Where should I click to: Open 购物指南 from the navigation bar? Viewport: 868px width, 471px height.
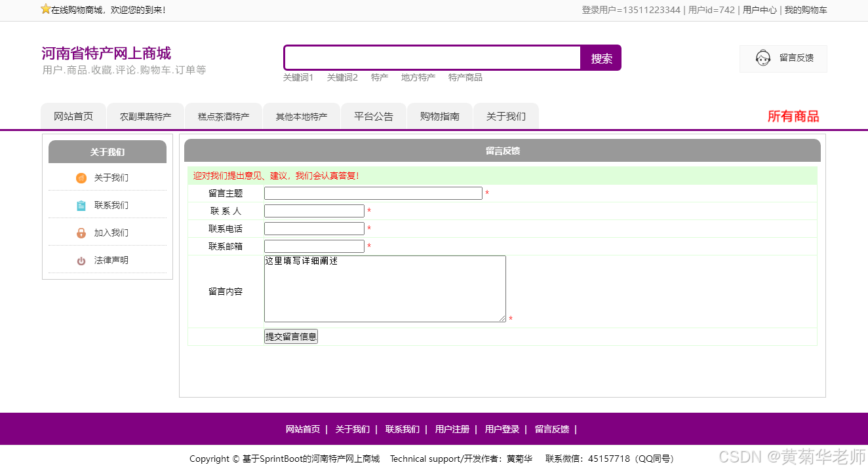(x=439, y=116)
